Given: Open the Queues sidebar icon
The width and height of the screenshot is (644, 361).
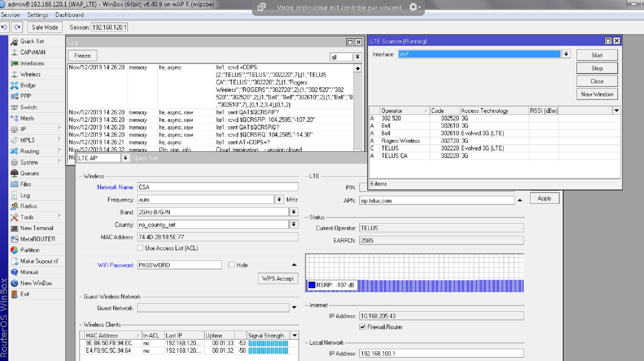Looking at the screenshot, I should point(14,173).
